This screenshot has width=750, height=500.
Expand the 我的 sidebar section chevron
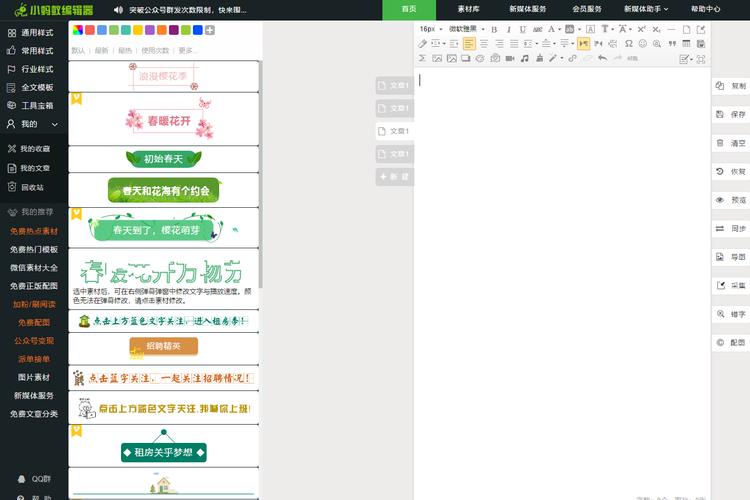pos(55,124)
